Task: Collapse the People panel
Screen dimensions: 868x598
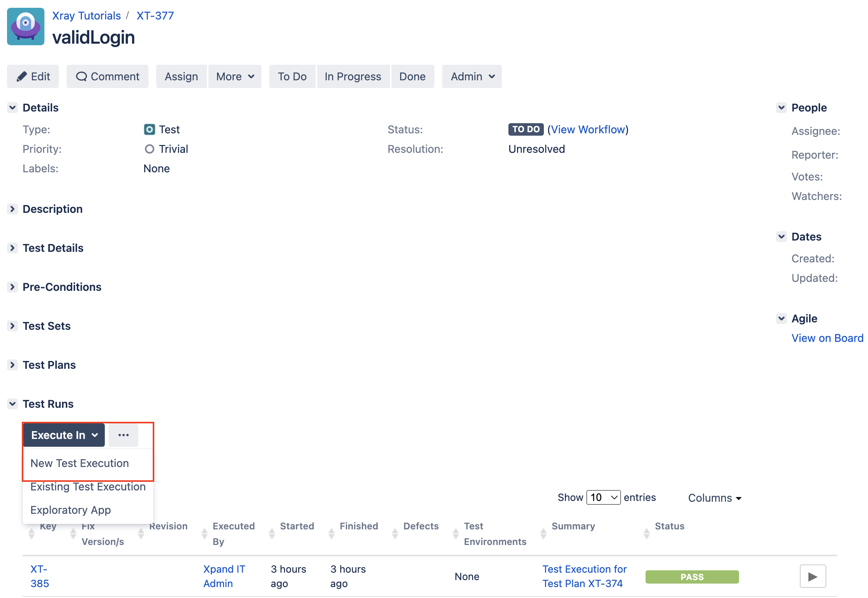Action: click(782, 108)
